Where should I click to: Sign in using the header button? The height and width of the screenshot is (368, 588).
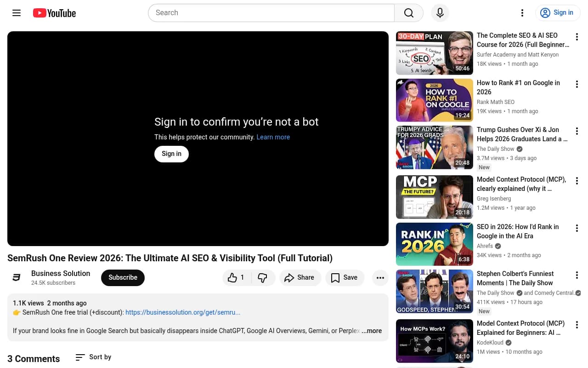pos(558,13)
